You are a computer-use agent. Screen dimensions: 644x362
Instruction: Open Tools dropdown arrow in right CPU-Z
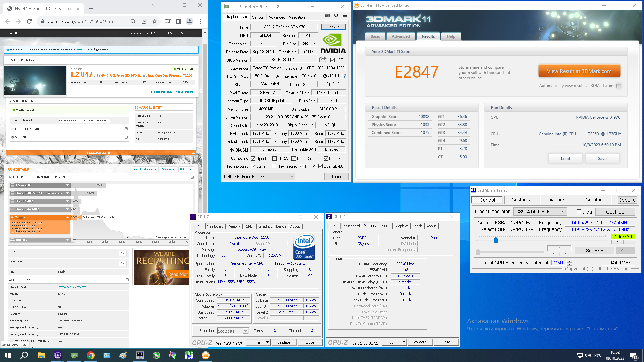[x=404, y=342]
